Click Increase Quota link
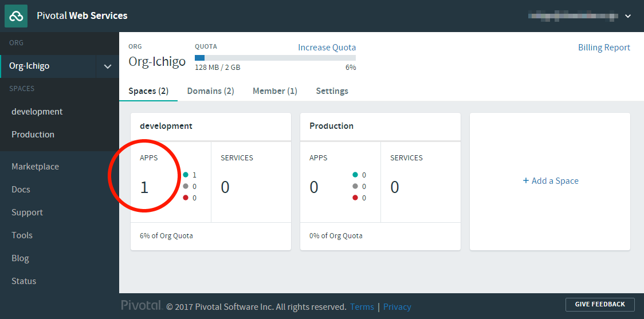The image size is (644, 319). pos(327,47)
